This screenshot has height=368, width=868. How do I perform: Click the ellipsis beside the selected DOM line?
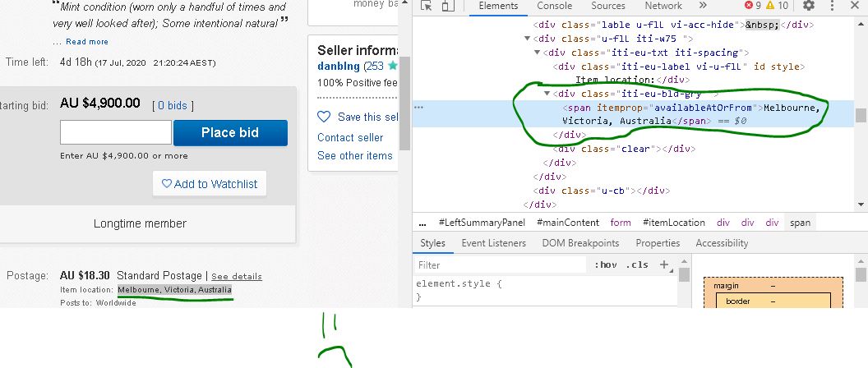pos(419,107)
